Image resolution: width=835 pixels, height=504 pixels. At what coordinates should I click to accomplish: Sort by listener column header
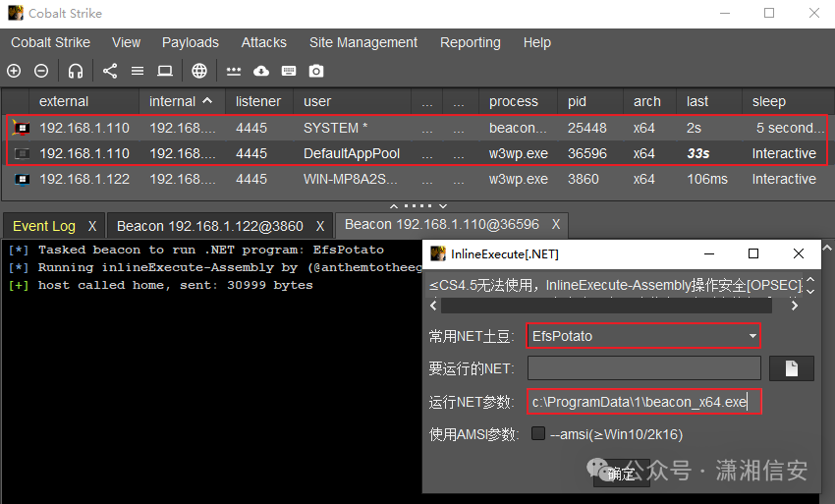[x=258, y=101]
